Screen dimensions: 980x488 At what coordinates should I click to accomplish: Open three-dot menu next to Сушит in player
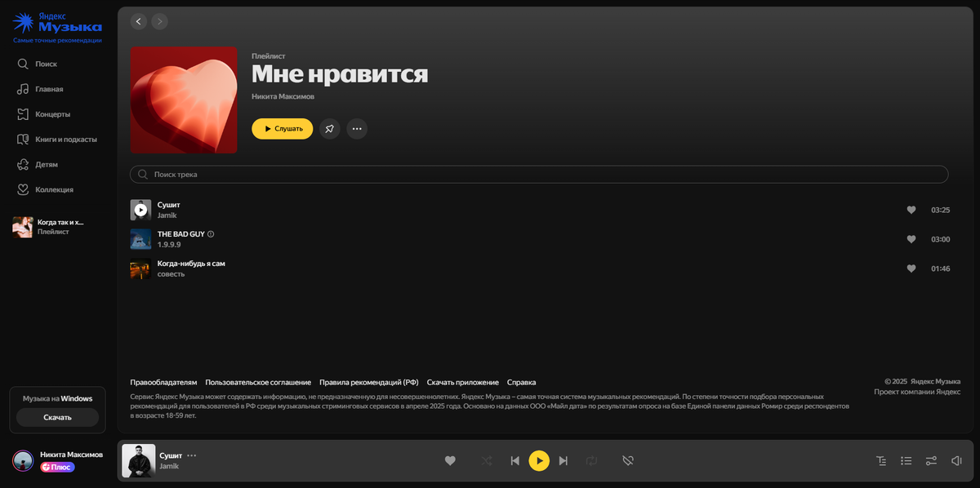pos(192,455)
